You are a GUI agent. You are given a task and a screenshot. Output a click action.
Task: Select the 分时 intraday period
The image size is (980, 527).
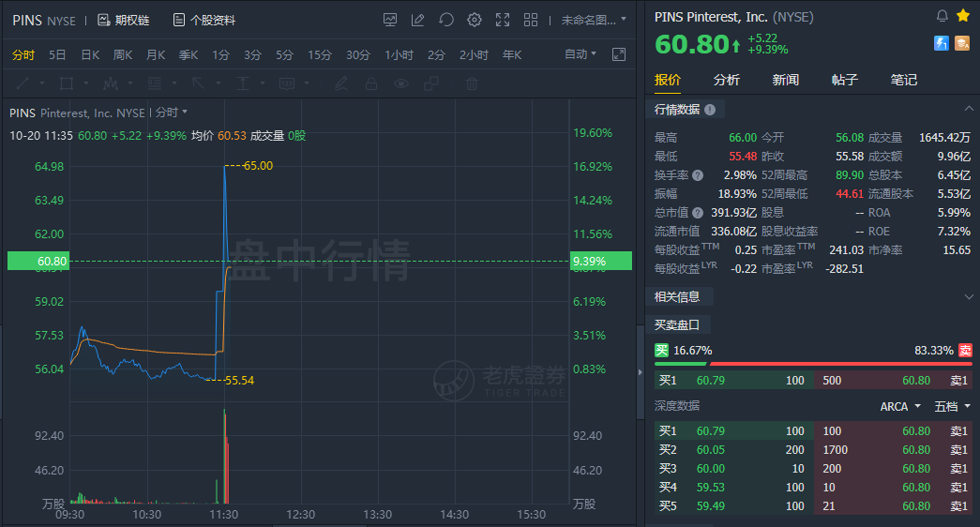click(23, 55)
